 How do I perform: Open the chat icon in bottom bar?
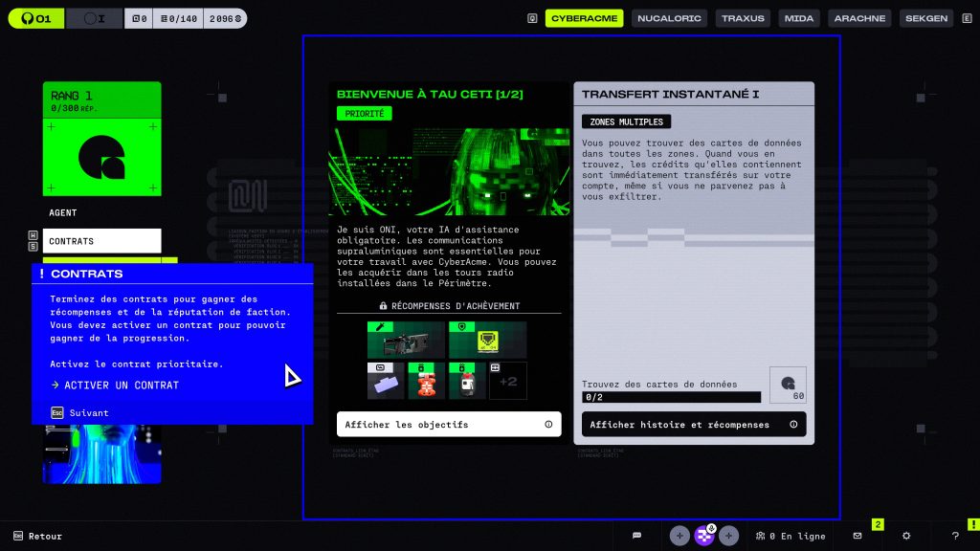point(636,536)
